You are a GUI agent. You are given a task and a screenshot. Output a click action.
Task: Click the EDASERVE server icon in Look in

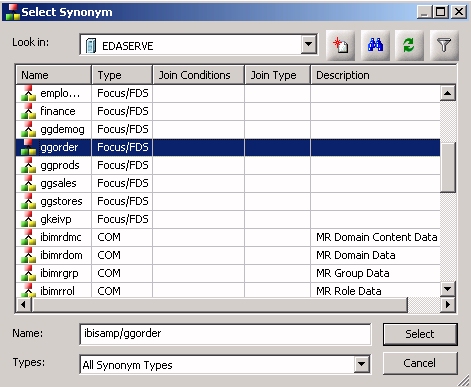pyautogui.click(x=91, y=46)
